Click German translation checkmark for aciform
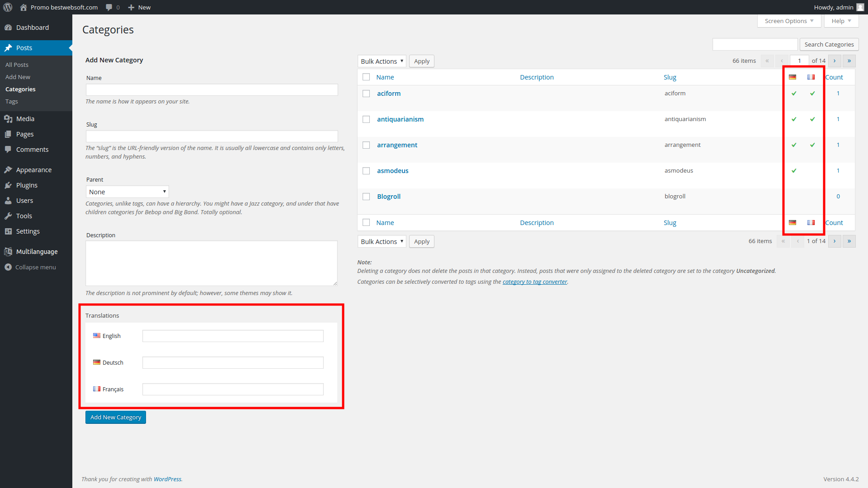The image size is (868, 488). [x=794, y=94]
